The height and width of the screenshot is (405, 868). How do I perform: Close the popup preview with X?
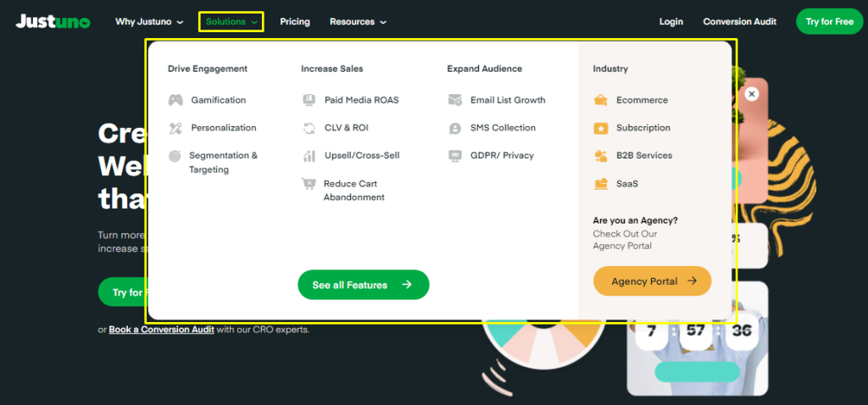(x=751, y=94)
